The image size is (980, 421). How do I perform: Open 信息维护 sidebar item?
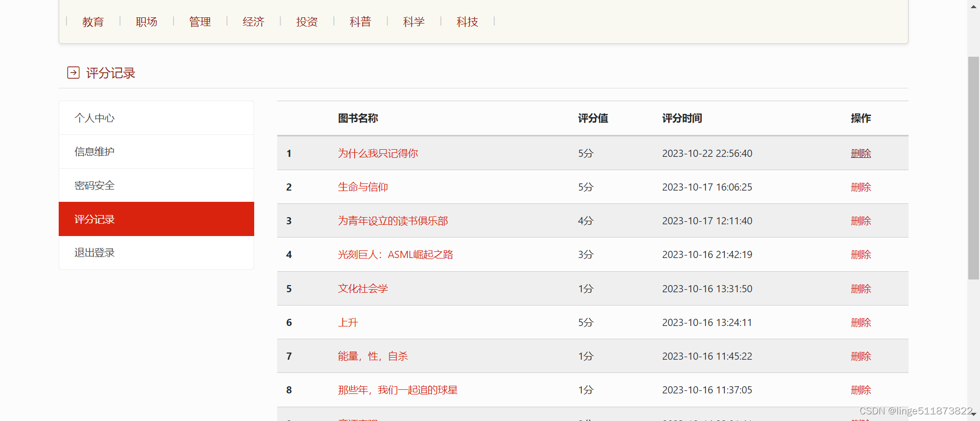pos(156,152)
